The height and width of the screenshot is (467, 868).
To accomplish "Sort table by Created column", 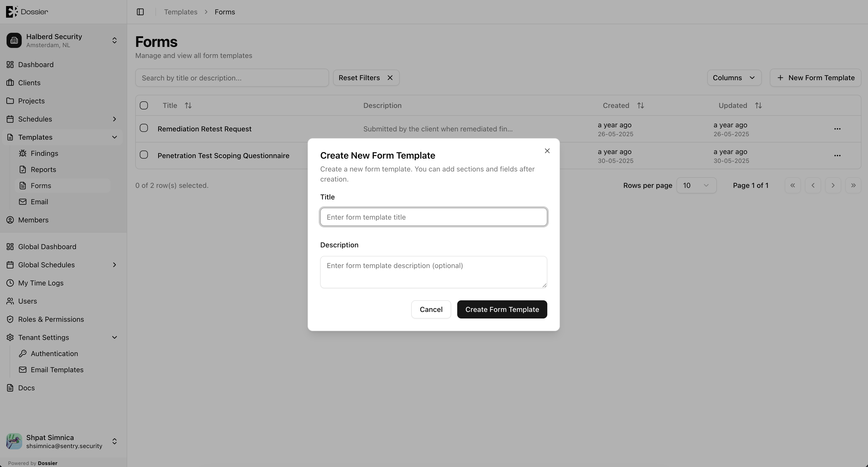I will coord(623,105).
